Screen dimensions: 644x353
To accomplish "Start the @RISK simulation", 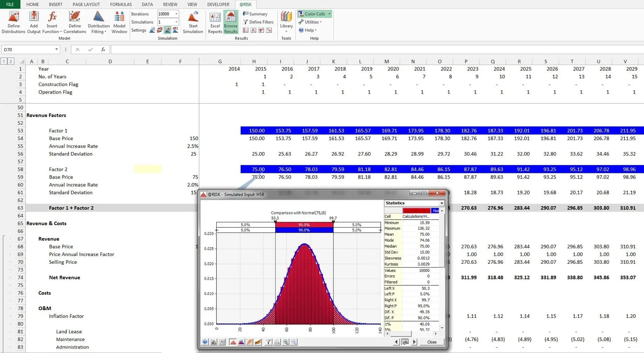I will [x=193, y=22].
